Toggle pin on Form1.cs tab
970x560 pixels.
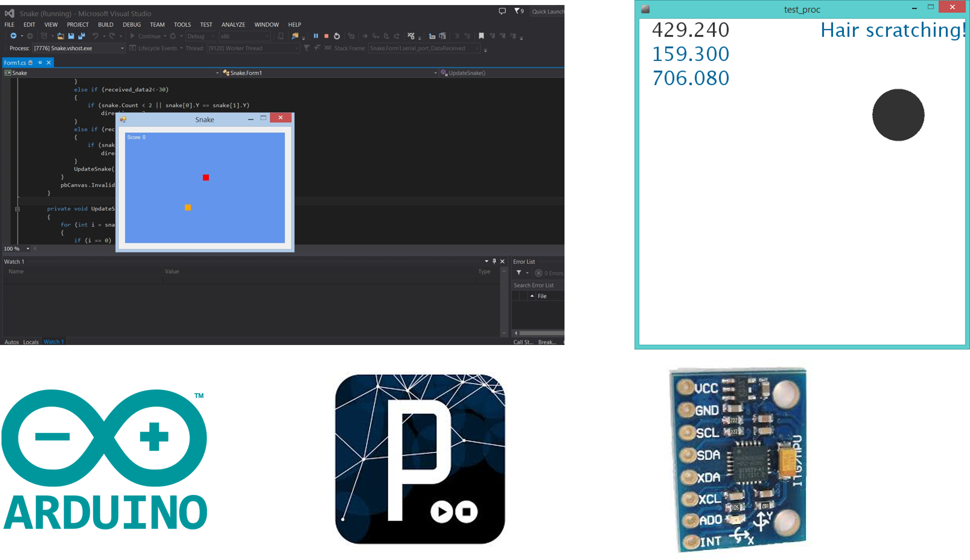[40, 62]
